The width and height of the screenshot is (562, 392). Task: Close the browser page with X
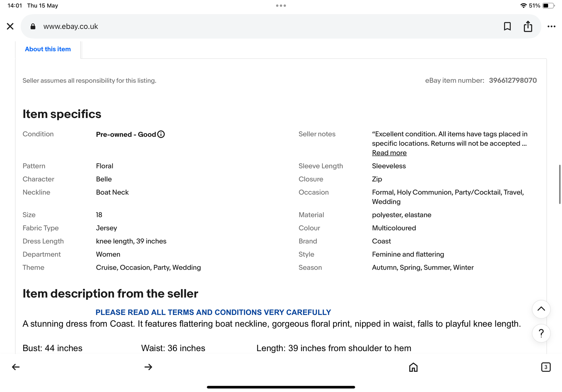click(x=10, y=26)
